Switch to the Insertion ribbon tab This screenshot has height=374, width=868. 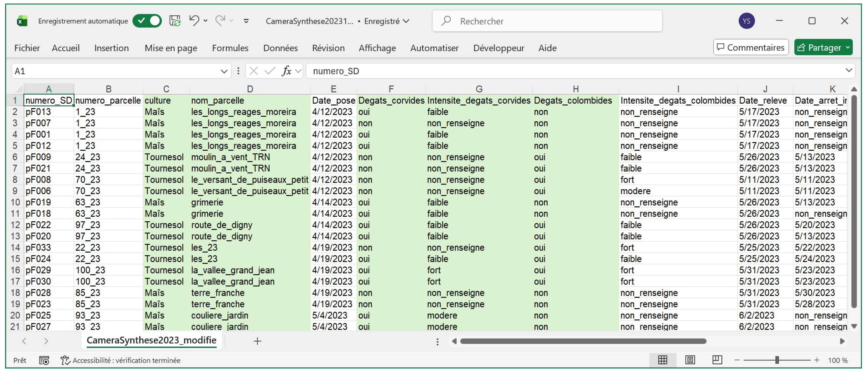[x=112, y=48]
